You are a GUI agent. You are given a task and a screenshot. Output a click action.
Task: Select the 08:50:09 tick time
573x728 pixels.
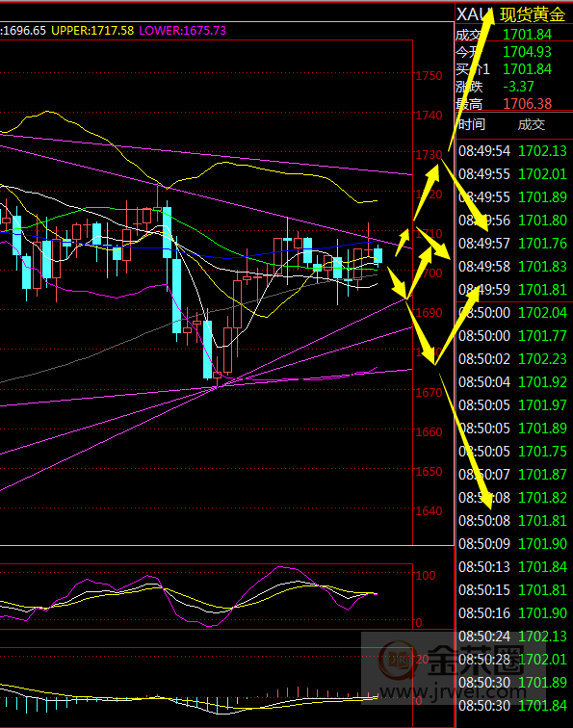coord(484,544)
